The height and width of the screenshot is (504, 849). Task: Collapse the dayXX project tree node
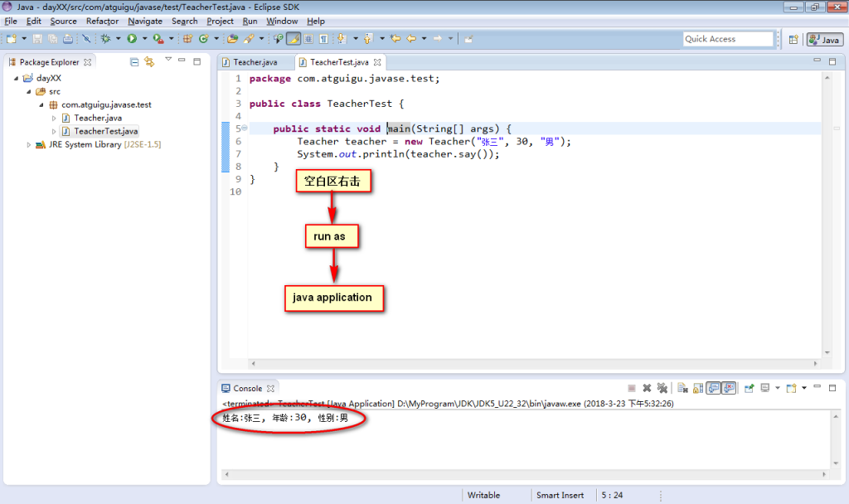tap(17, 79)
